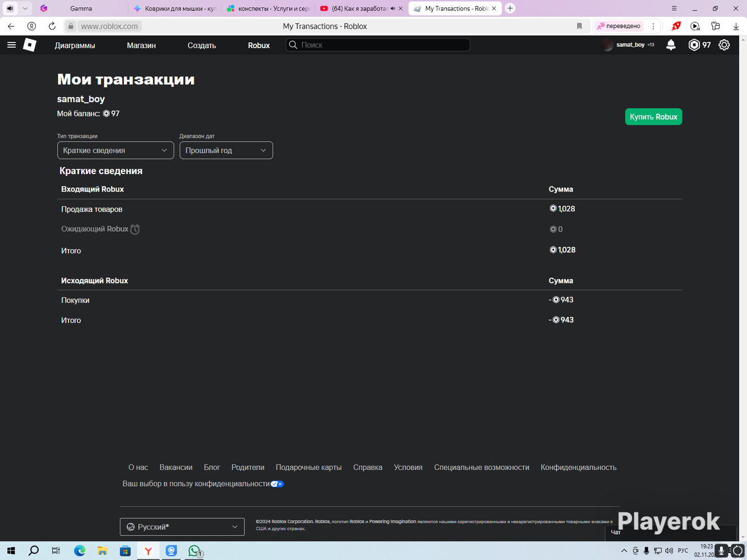Open the browser three-dot page menu
This screenshot has width=747, height=560.
point(653,26)
